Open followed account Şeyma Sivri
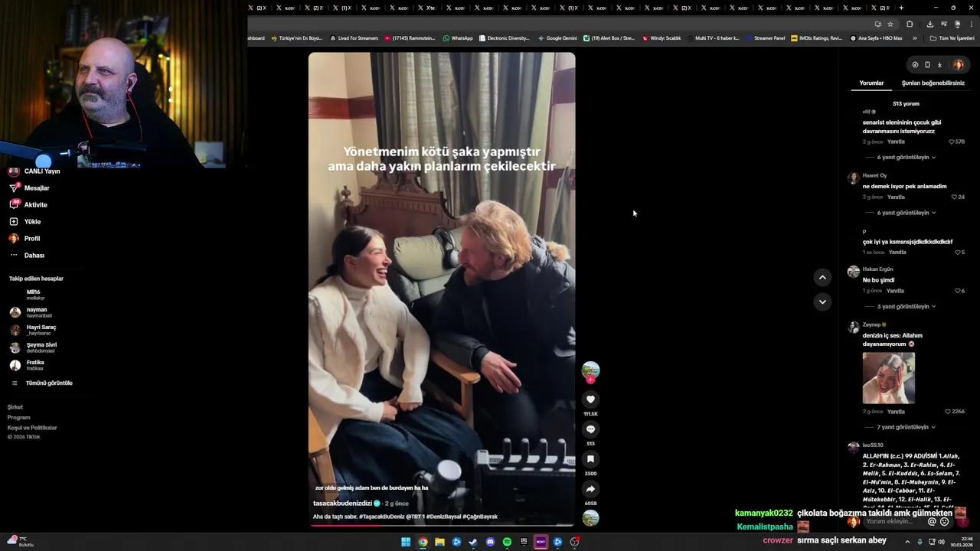The height and width of the screenshot is (551, 980). point(33,347)
